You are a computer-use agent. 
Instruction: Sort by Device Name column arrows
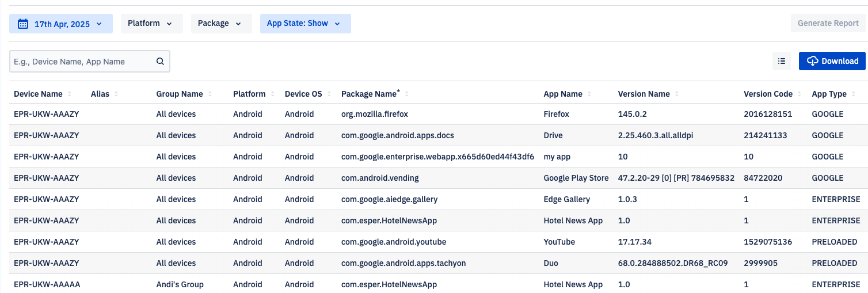point(70,94)
